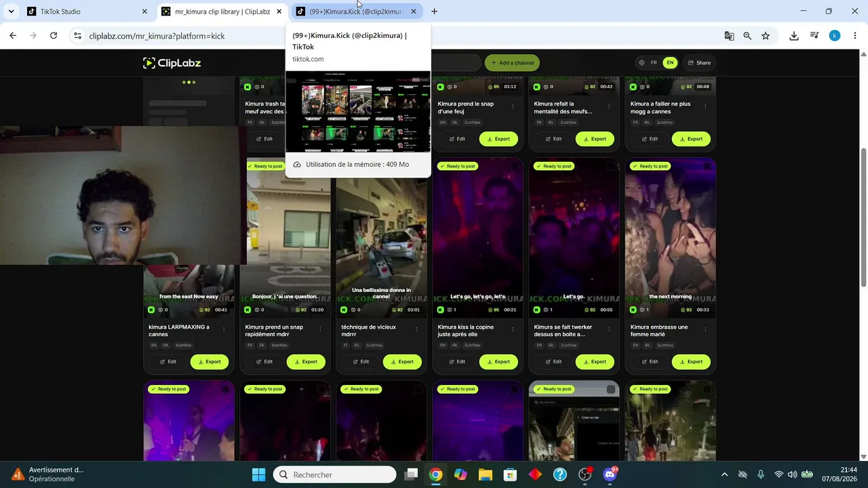Close the TikTok Studio tab
Screen dimensions: 868x488
144,12
